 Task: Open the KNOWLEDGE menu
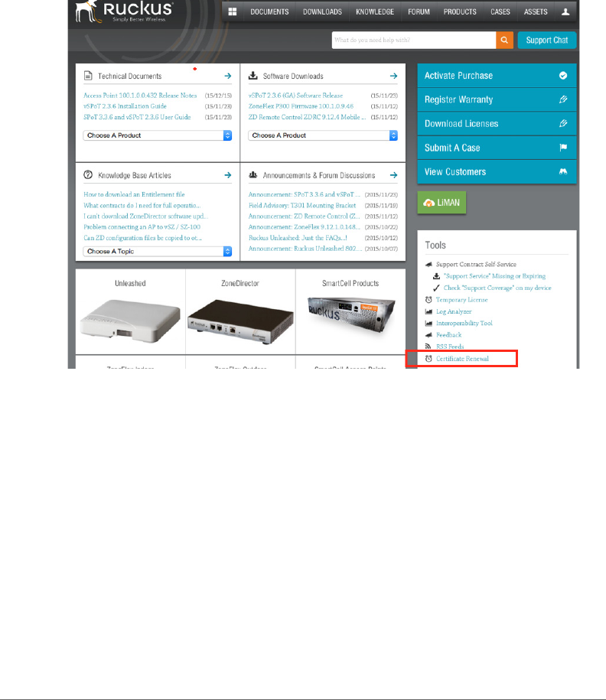click(x=375, y=11)
